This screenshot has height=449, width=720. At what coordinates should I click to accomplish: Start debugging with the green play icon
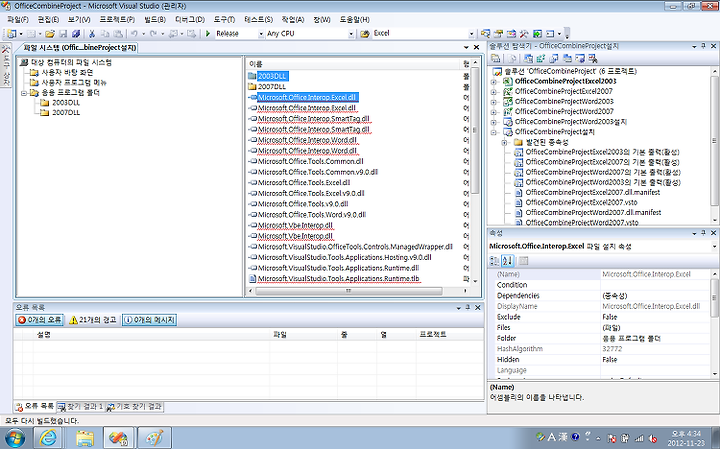208,34
